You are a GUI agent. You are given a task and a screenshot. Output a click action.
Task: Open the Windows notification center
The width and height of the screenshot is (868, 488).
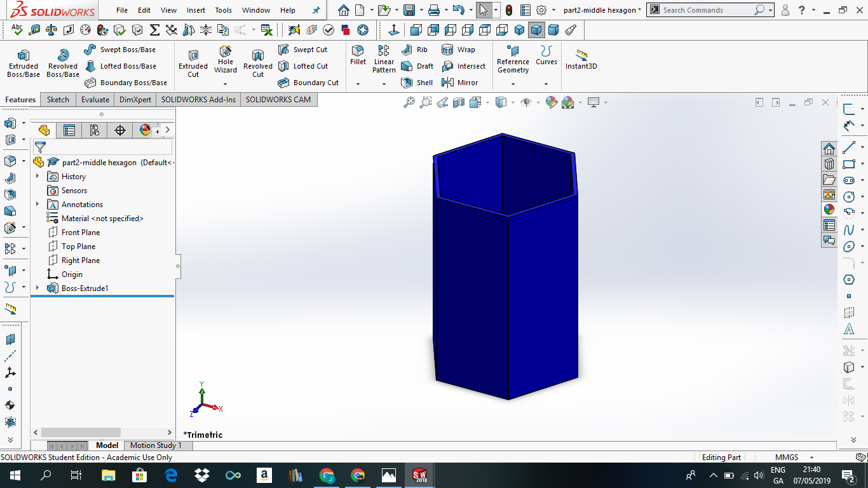pos(848,475)
